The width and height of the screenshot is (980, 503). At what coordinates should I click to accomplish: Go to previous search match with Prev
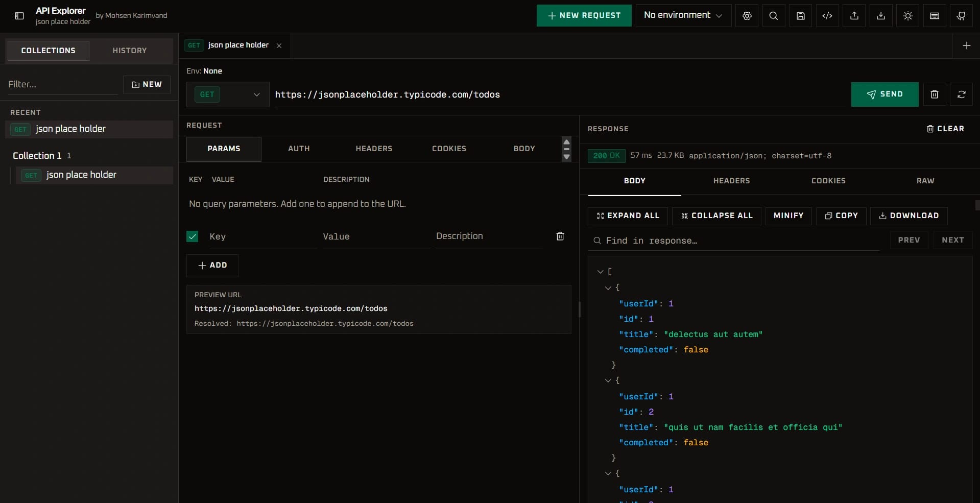click(909, 240)
